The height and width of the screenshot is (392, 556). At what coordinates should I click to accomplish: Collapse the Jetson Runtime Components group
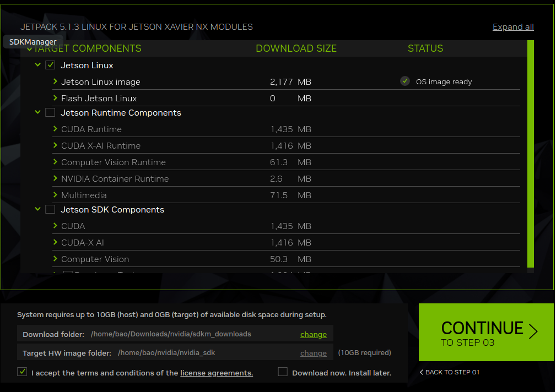(37, 112)
